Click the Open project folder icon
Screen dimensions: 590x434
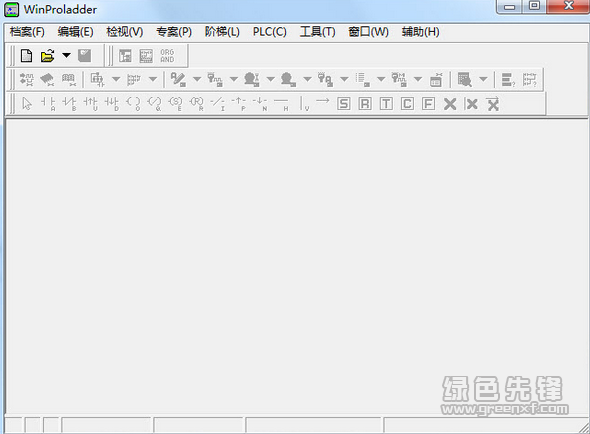[48, 56]
